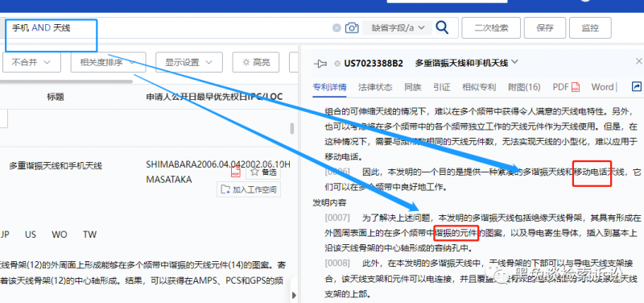644x303 pixels.
Task: Click the patent number US7023388B2
Action: tap(374, 64)
